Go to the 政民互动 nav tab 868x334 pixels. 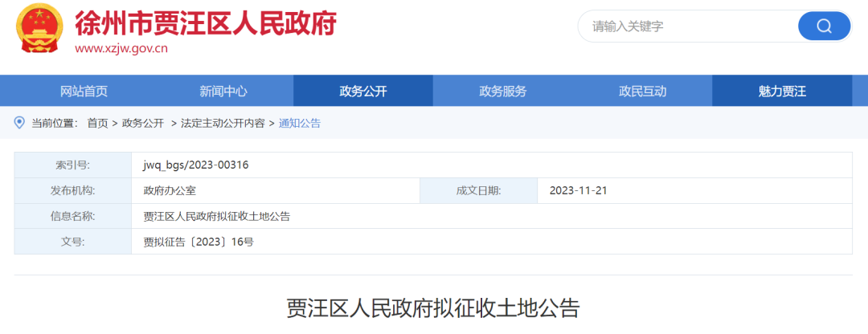(x=642, y=92)
